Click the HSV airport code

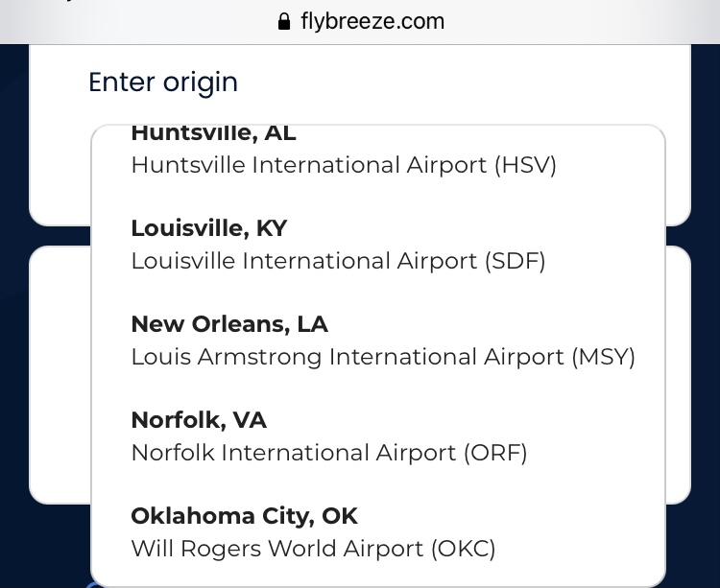coord(525,165)
